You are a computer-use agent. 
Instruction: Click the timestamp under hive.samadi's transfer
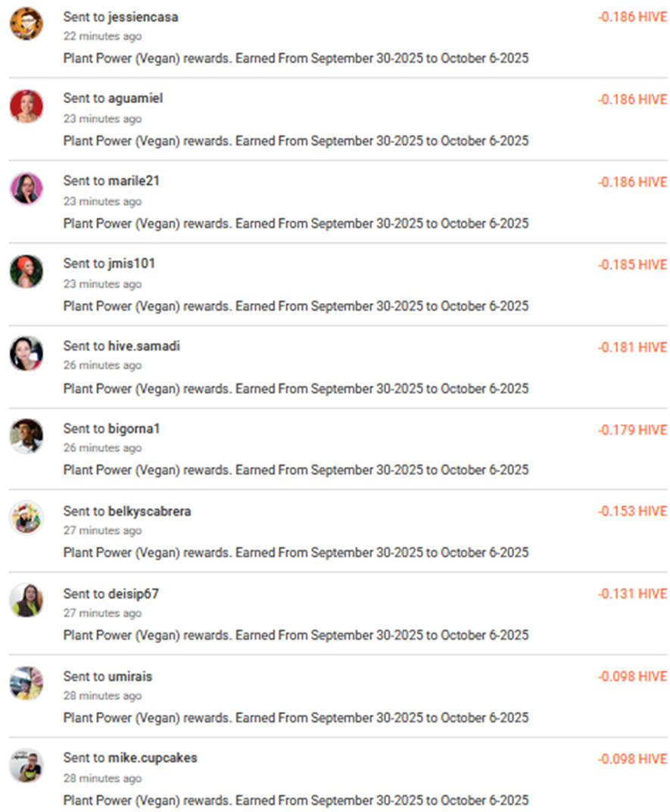[101, 365]
